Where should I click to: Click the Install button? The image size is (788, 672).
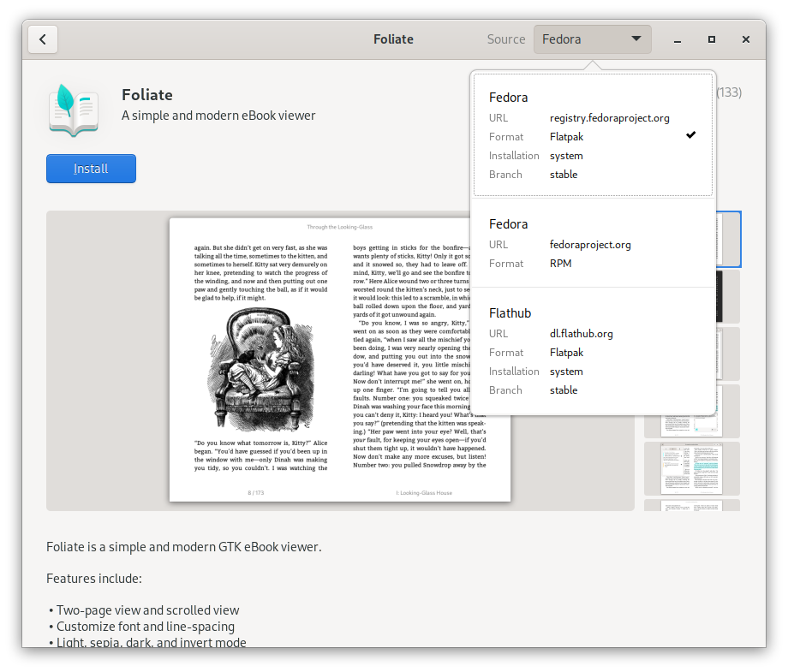tap(91, 169)
